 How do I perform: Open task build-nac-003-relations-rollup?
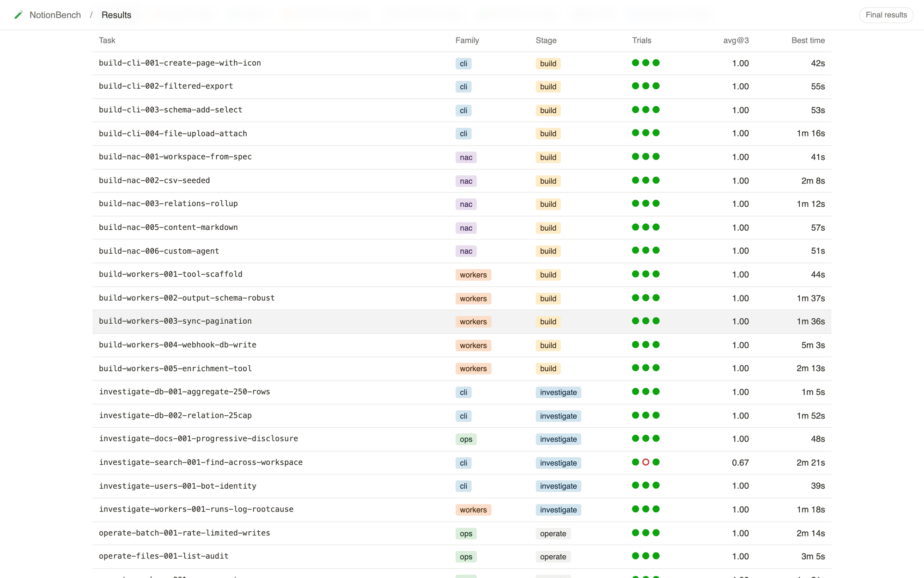(168, 203)
